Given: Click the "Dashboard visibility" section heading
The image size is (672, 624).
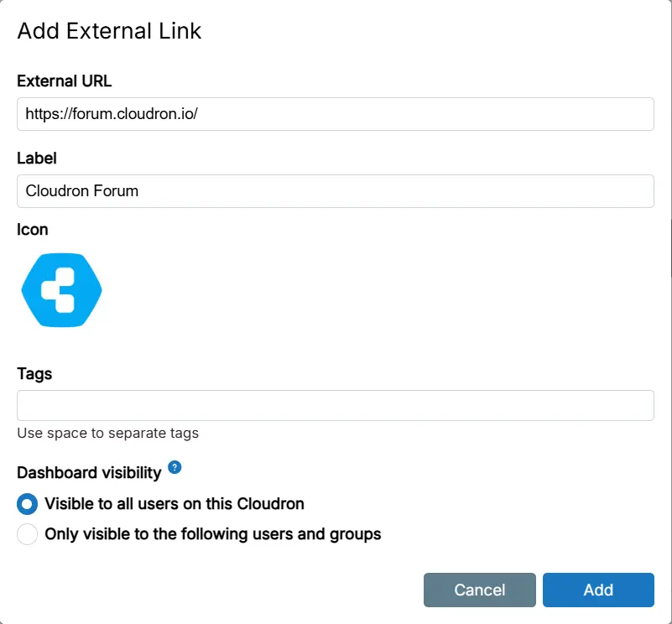Looking at the screenshot, I should point(89,473).
